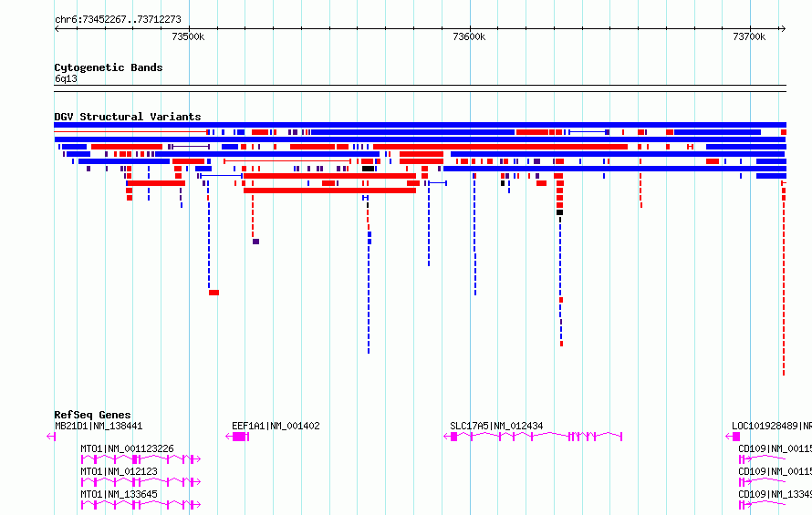Image resolution: width=812 pixels, height=515 pixels.
Task: Select the MTO1 NM_133645 gene model glyph
Action: pyautogui.click(x=141, y=505)
